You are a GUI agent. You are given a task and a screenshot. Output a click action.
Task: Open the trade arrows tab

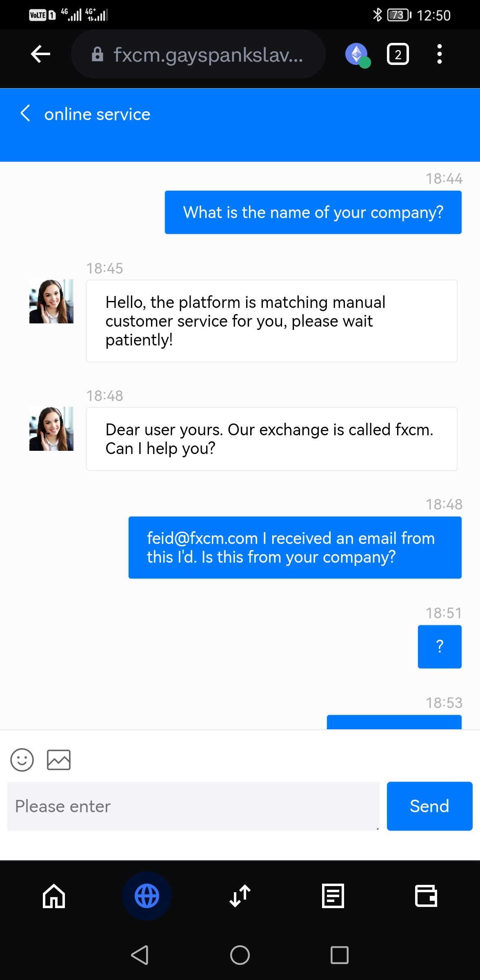[240, 896]
